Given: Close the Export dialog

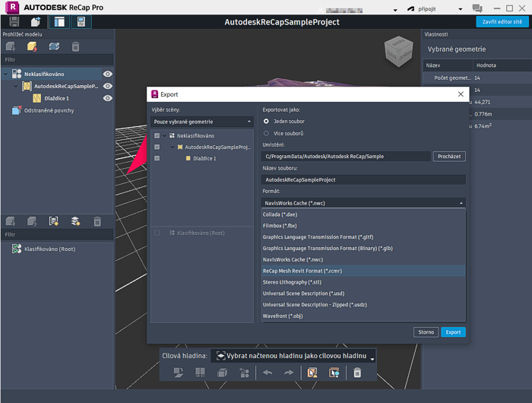Looking at the screenshot, I should pos(461,94).
